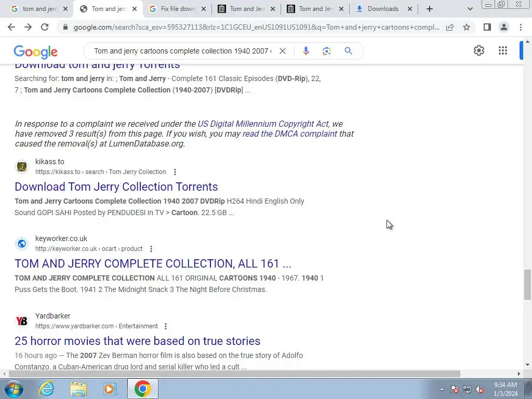
Task: Go back to the previous page
Action: coord(11,27)
